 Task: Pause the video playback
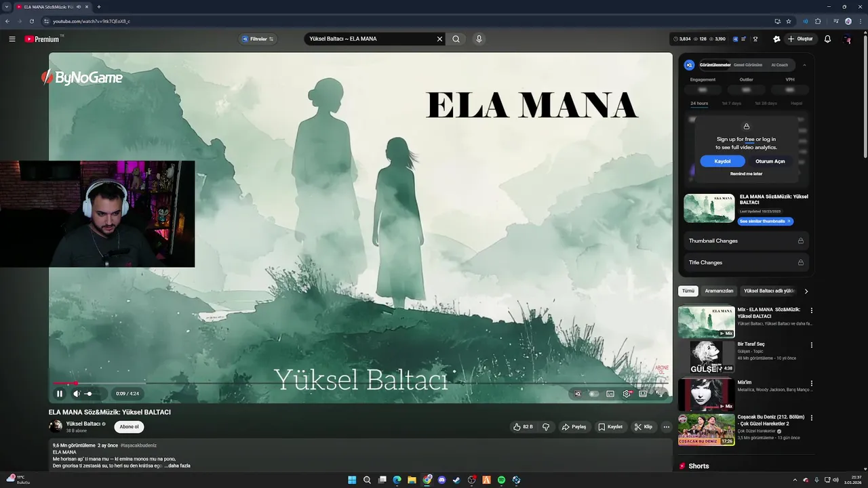(x=60, y=394)
